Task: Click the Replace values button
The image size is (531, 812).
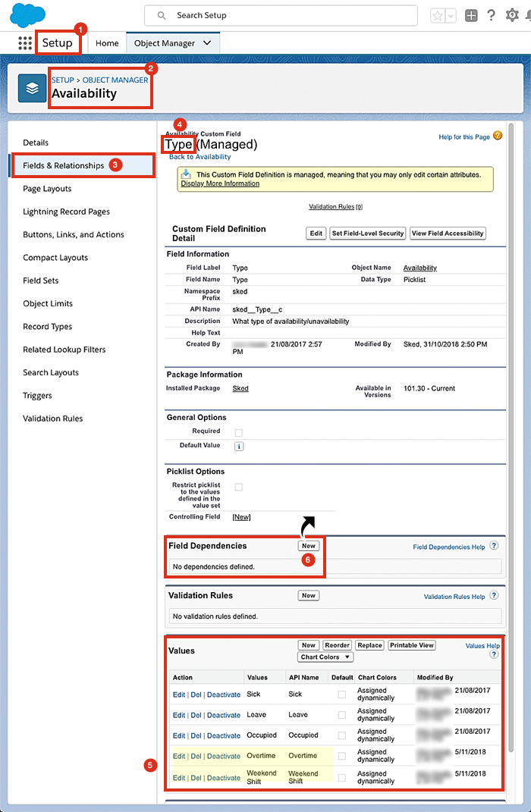Action: [370, 645]
